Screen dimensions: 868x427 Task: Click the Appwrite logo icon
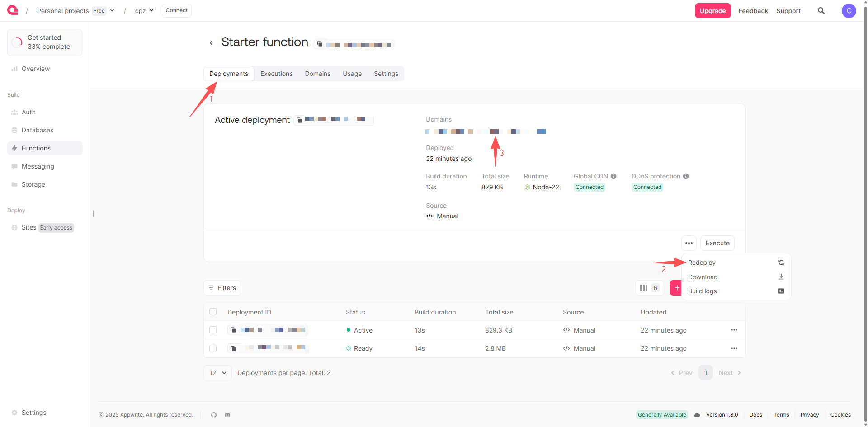13,10
